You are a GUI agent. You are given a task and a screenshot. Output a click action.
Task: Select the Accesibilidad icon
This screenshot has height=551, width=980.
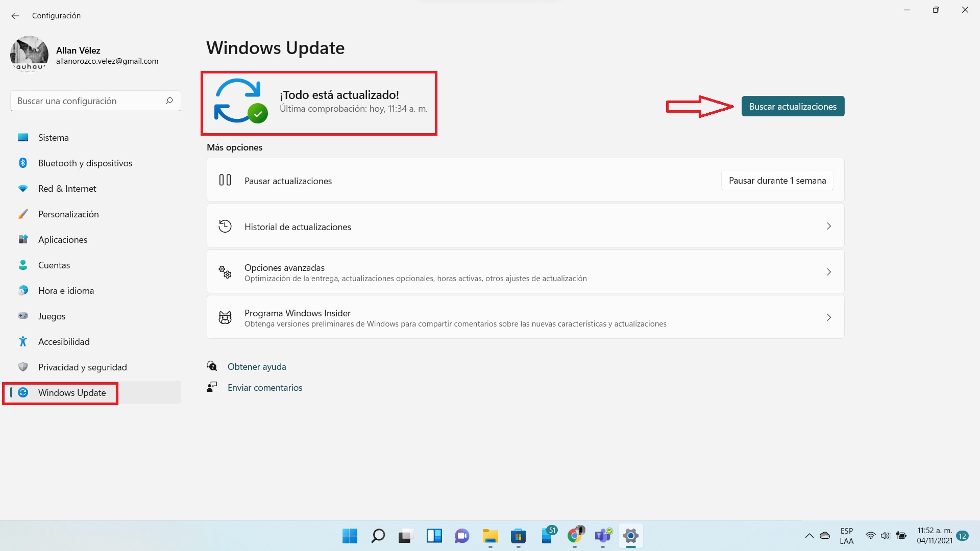(x=22, y=341)
